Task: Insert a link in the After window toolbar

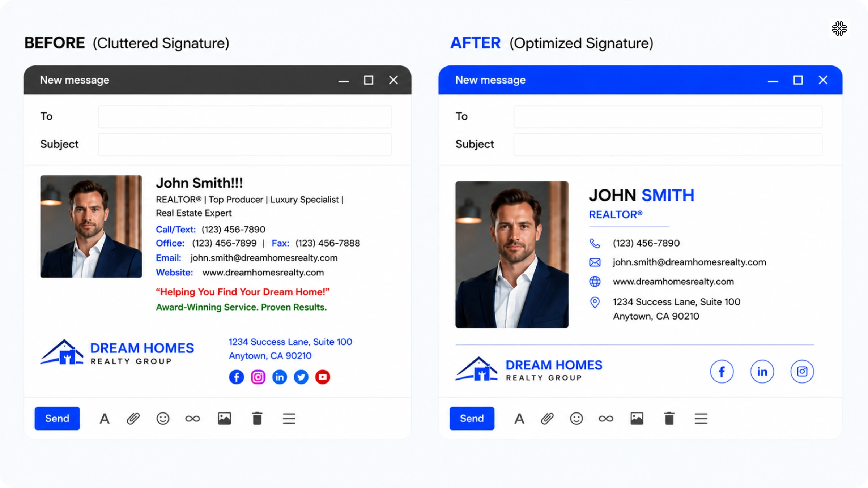Action: click(606, 419)
